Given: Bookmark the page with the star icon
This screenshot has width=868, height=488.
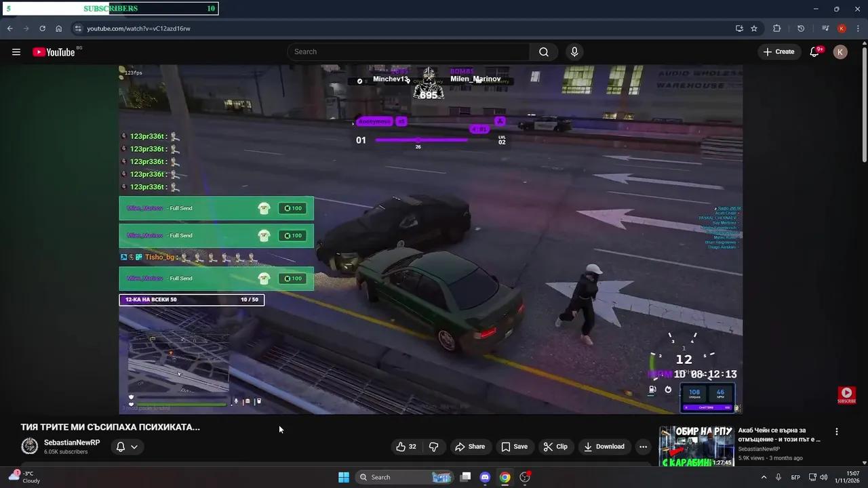Looking at the screenshot, I should 754,28.
